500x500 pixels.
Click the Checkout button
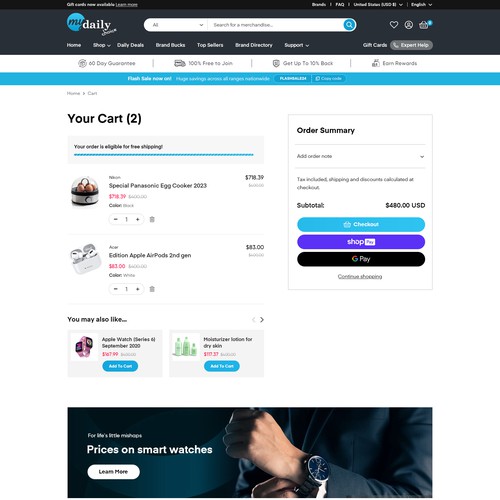point(361,224)
